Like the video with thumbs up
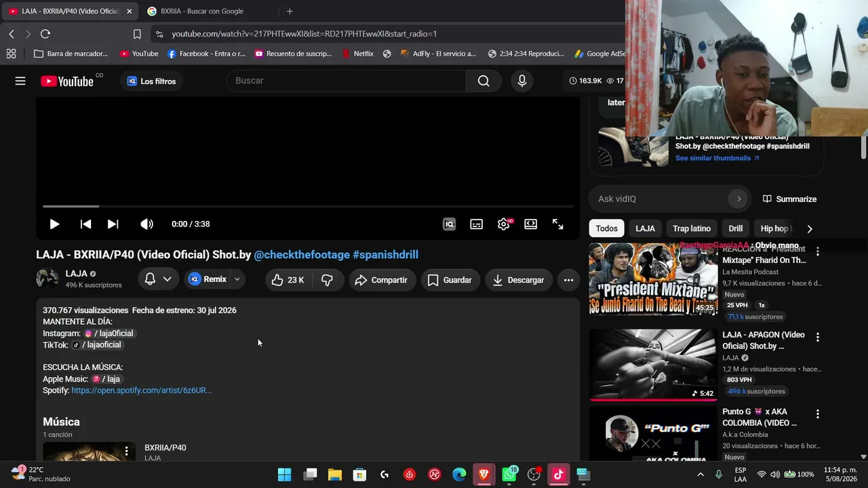Image resolution: width=868 pixels, height=488 pixels. click(288, 280)
